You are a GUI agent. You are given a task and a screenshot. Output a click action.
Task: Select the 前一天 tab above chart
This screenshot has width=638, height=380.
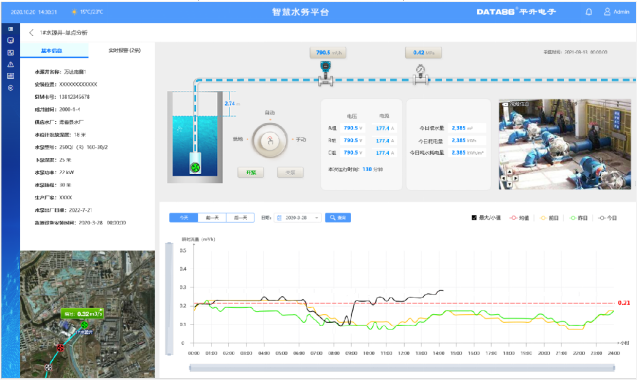[x=212, y=218]
